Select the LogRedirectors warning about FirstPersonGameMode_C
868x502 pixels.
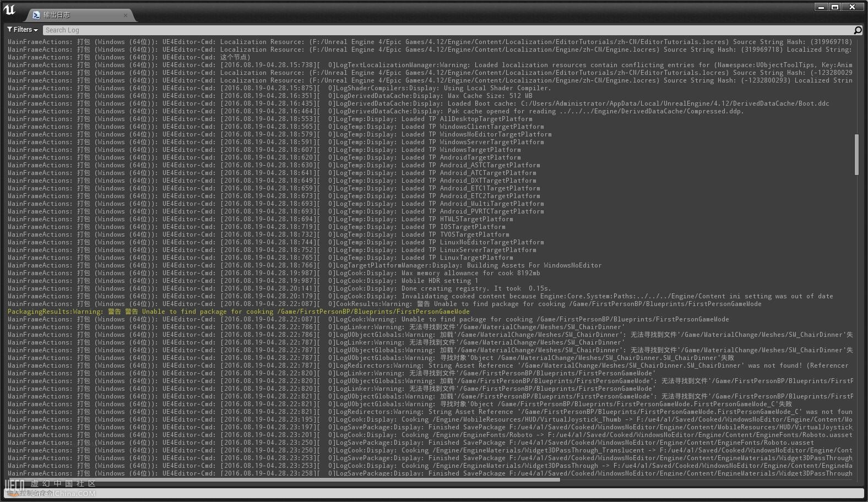click(x=430, y=412)
